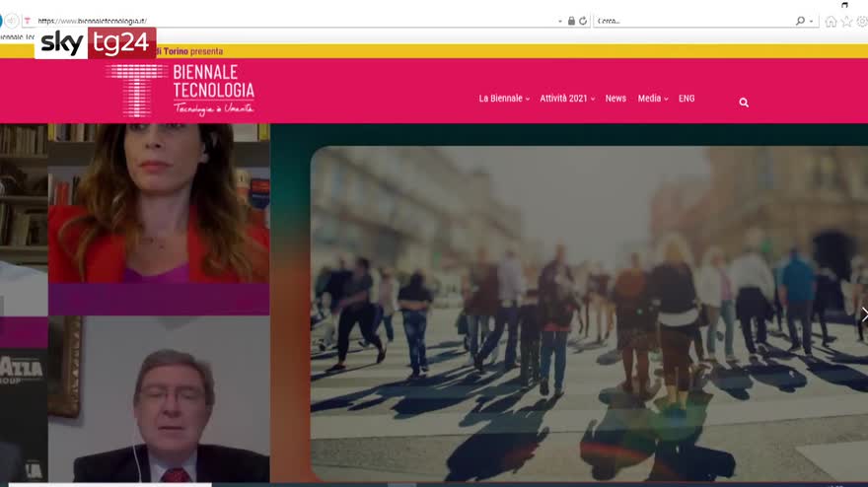Click the Biennale Tecnologia logo
Screen dimensions: 868x487
click(x=181, y=91)
